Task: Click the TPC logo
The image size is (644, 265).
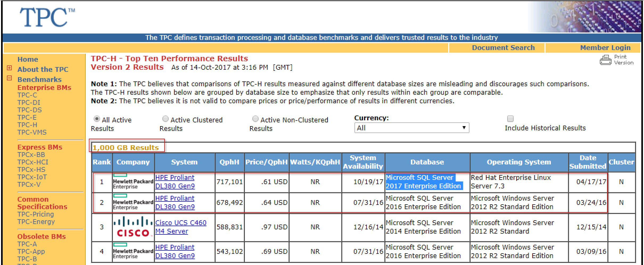Action: click(47, 17)
